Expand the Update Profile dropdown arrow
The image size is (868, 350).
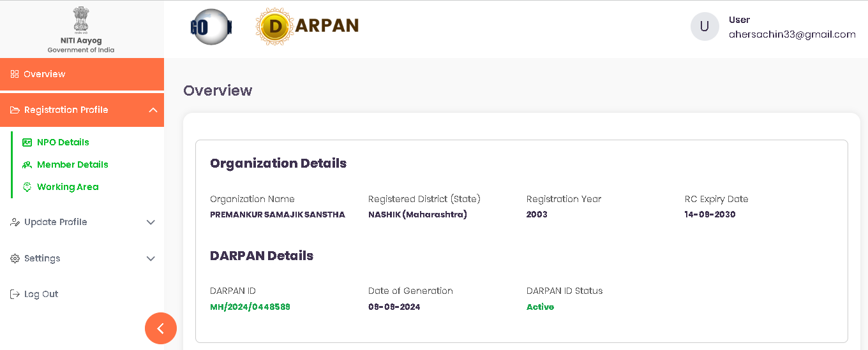point(151,222)
